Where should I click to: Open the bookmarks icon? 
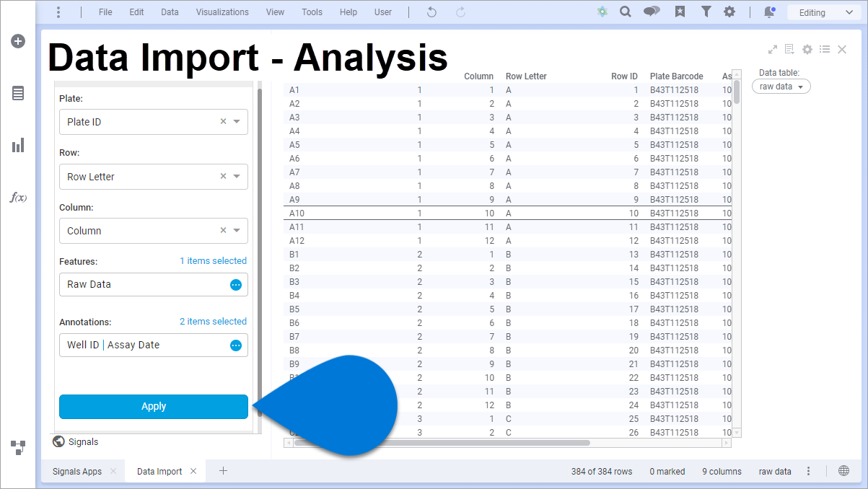[680, 12]
